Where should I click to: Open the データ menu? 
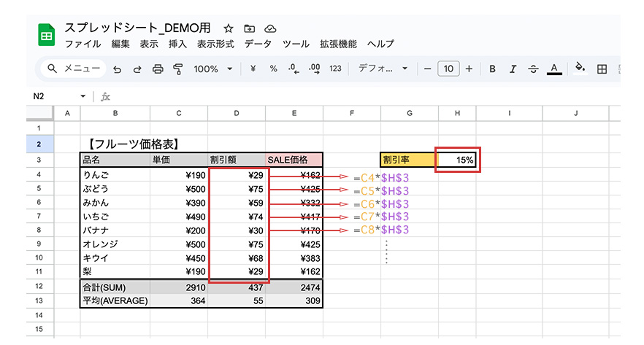(258, 44)
